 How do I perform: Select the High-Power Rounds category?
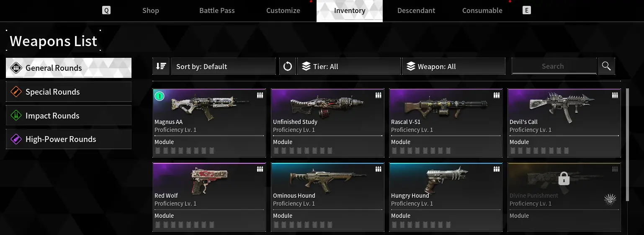pos(69,139)
